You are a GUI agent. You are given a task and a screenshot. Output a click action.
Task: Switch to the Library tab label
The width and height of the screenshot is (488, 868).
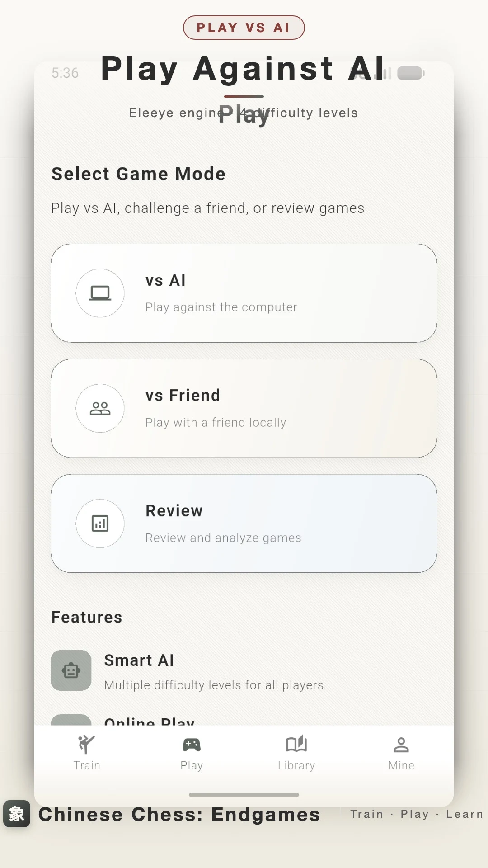(296, 765)
